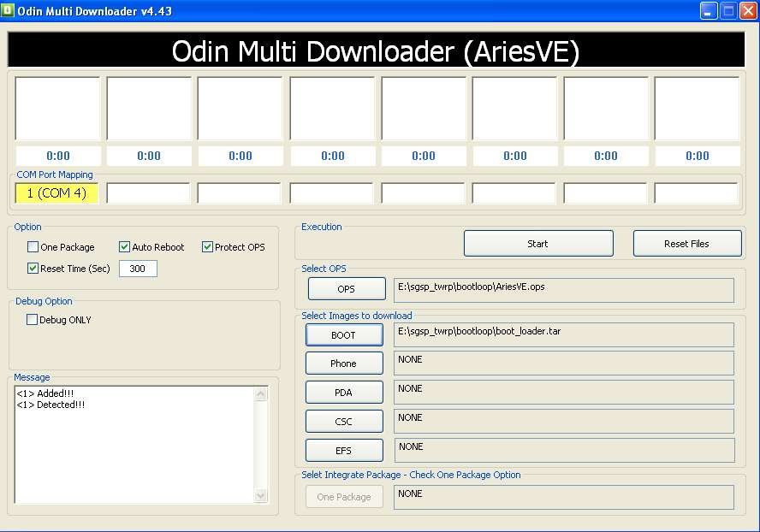
Task: Close the Odin Multi Downloader window
Action: tap(748, 10)
